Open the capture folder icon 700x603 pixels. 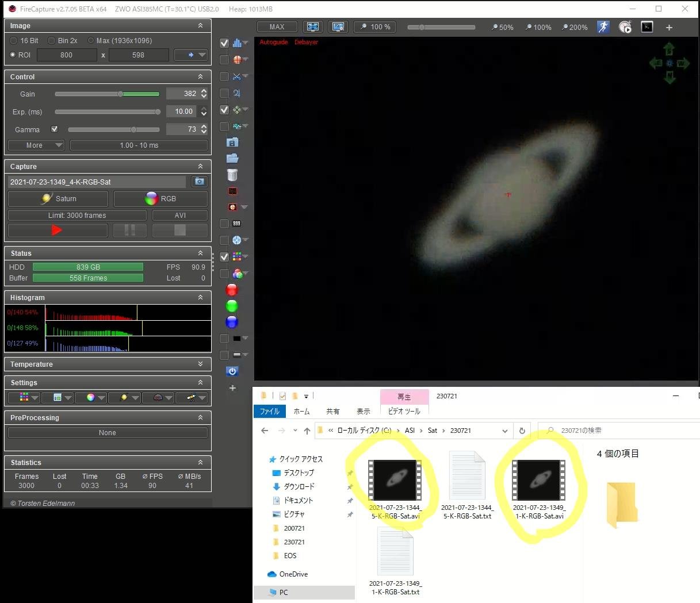[232, 158]
